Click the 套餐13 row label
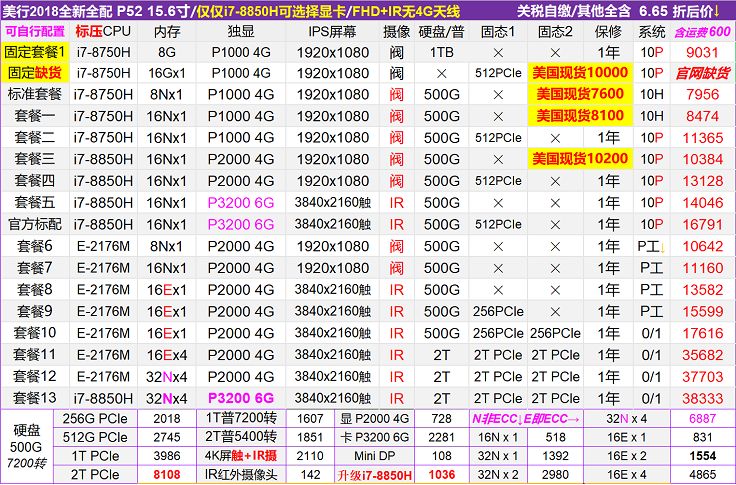Image resolution: width=736 pixels, height=485 pixels. coord(36,397)
